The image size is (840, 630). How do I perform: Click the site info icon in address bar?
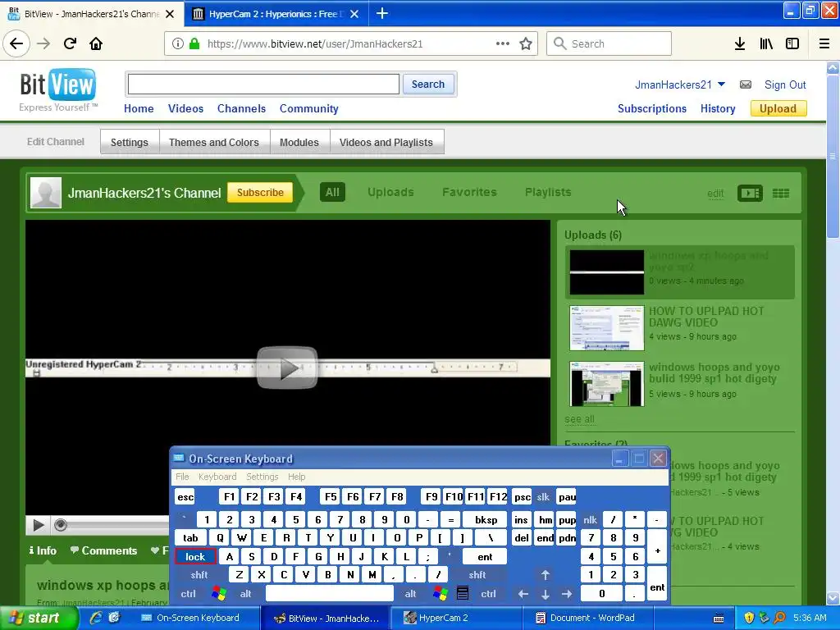click(x=178, y=44)
